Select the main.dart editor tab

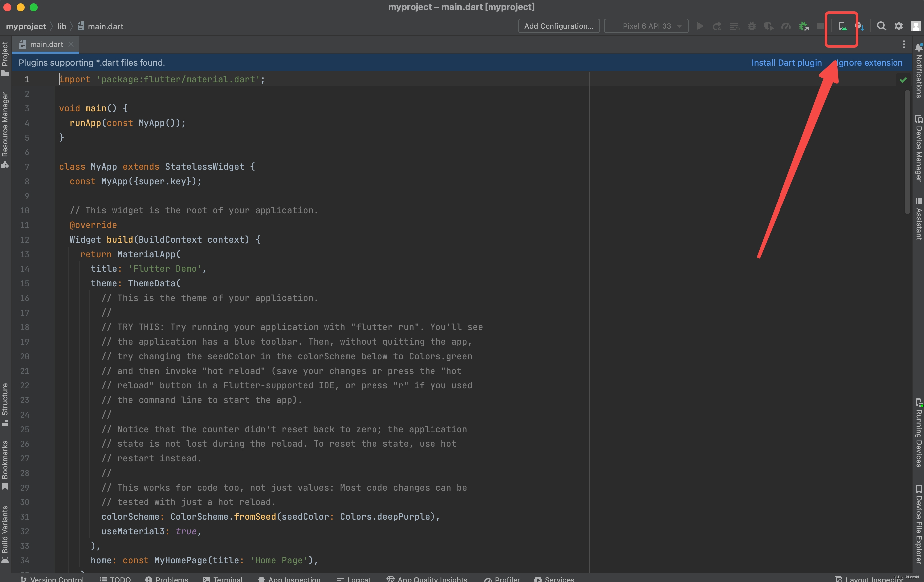tap(46, 44)
